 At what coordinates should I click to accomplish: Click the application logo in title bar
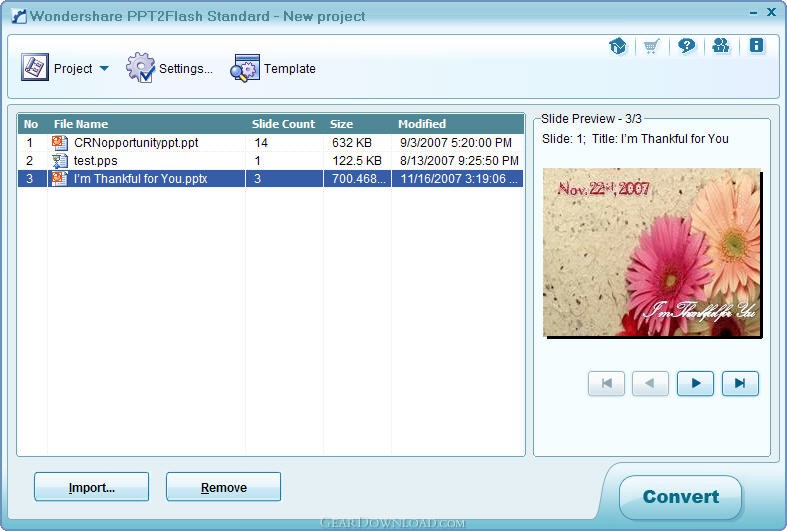coord(19,16)
